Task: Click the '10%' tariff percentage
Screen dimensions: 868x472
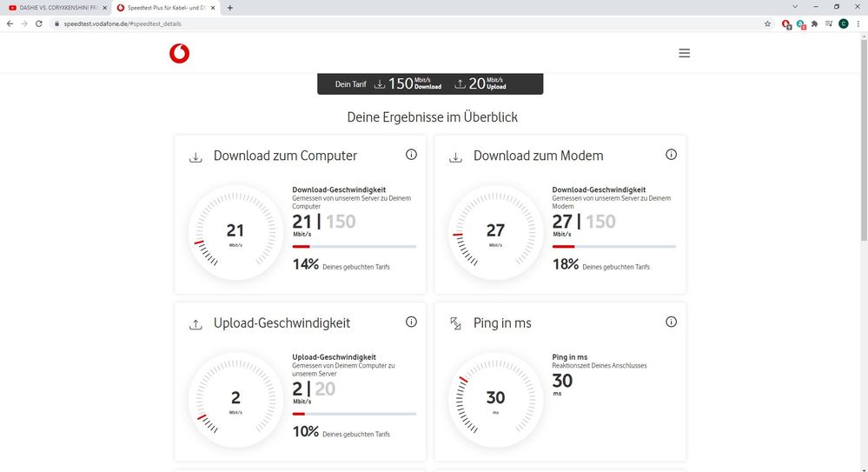Action: [x=306, y=431]
